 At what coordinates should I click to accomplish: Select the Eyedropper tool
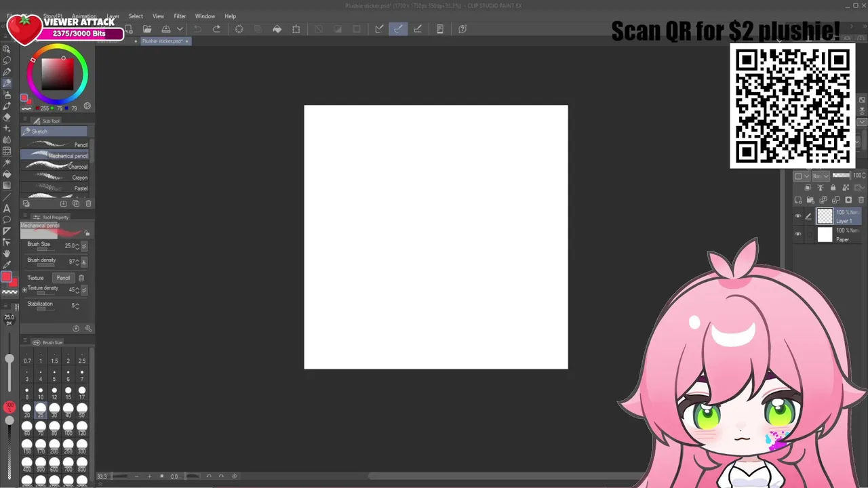tap(6, 265)
